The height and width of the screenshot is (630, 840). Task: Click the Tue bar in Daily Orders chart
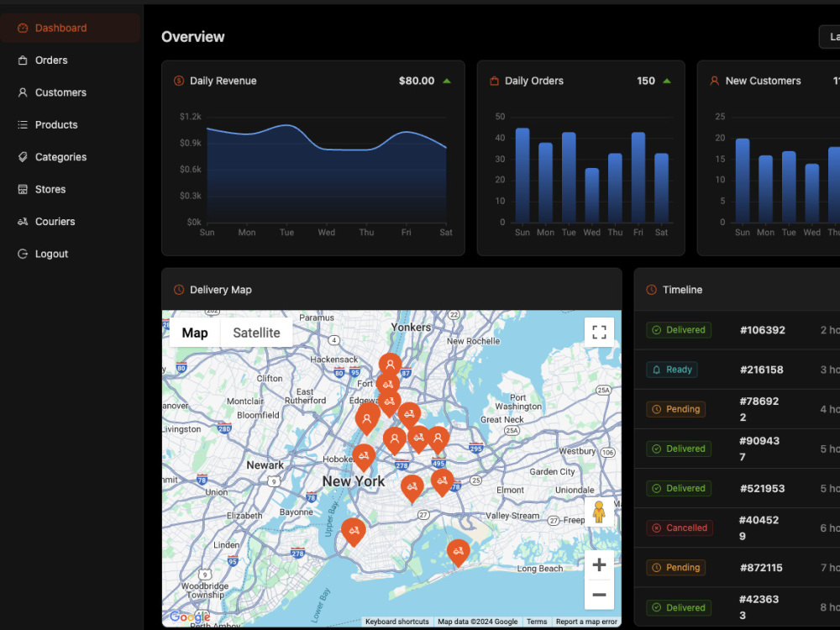point(569,177)
